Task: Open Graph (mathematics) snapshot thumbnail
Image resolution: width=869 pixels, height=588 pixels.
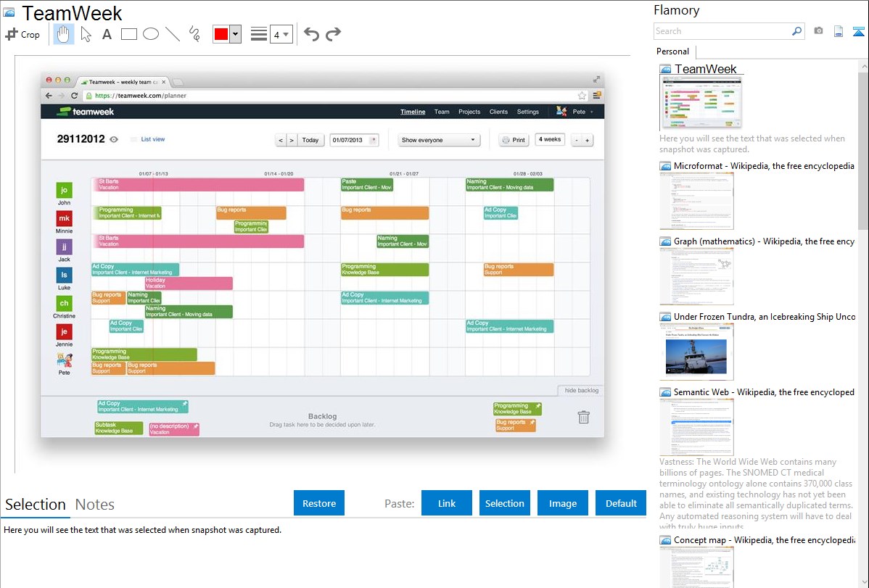Action: tap(696, 276)
